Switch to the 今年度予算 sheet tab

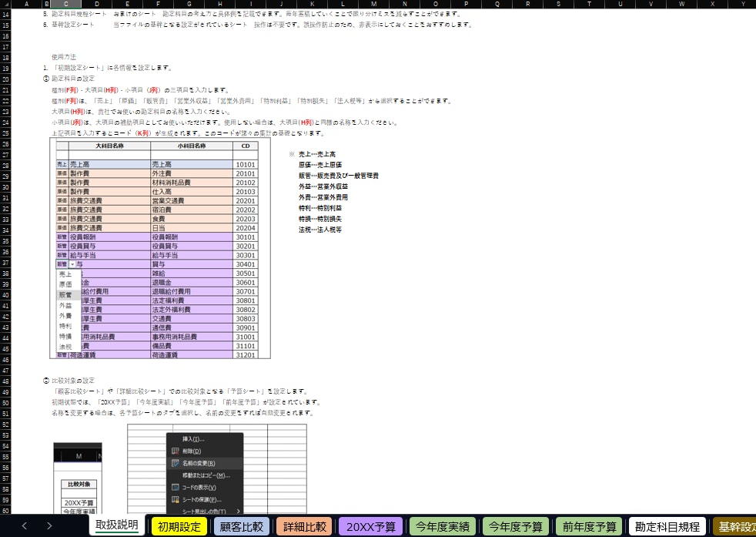516,526
